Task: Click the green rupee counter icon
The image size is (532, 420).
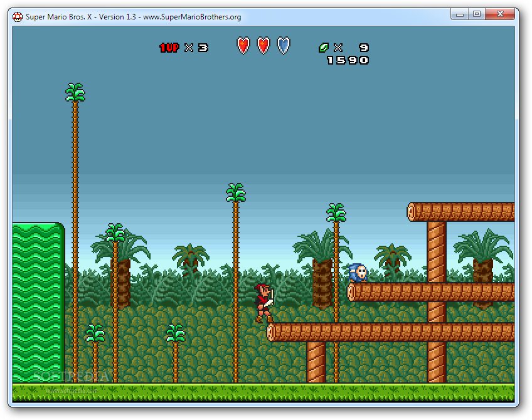Action: pos(324,48)
